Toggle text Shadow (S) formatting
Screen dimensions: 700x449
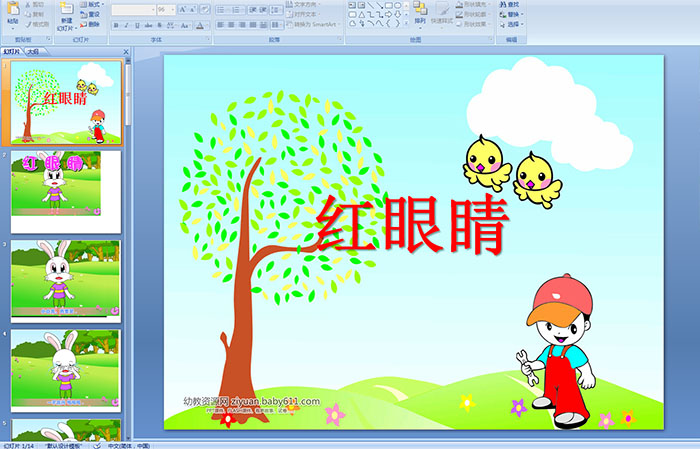(159, 25)
